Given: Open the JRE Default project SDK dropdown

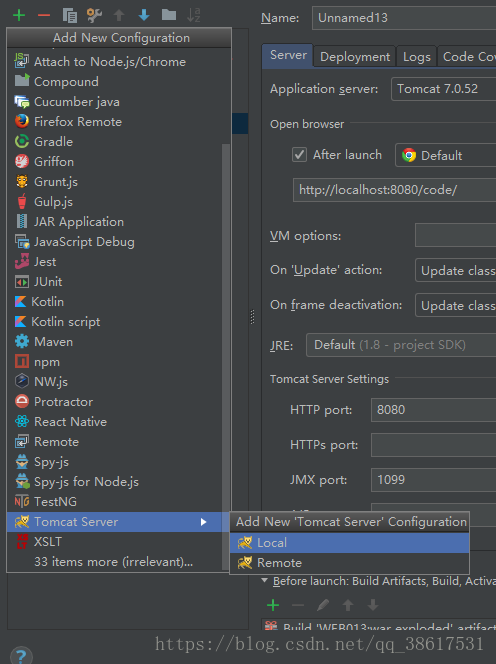Looking at the screenshot, I should click(401, 345).
